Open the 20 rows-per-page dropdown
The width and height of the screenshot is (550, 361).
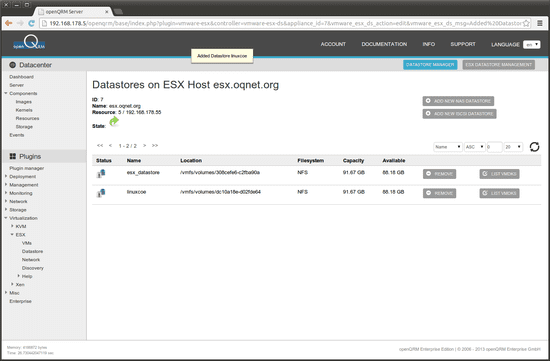[513, 147]
